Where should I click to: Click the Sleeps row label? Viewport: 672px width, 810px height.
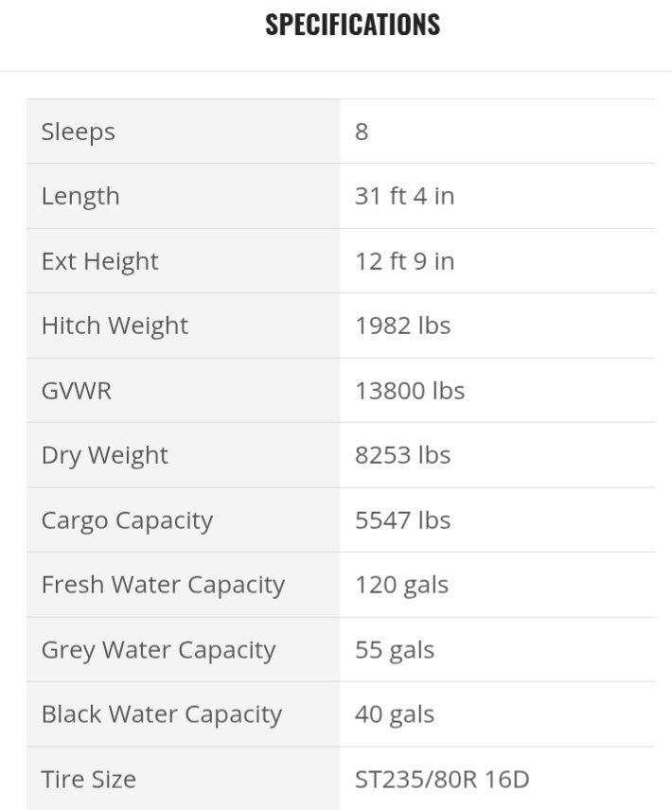78,132
